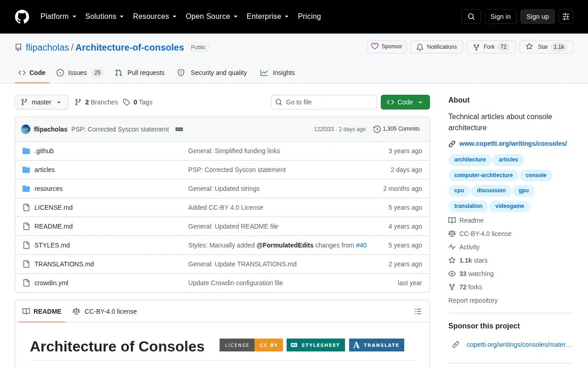Click the resources folder icon

pos(26,189)
